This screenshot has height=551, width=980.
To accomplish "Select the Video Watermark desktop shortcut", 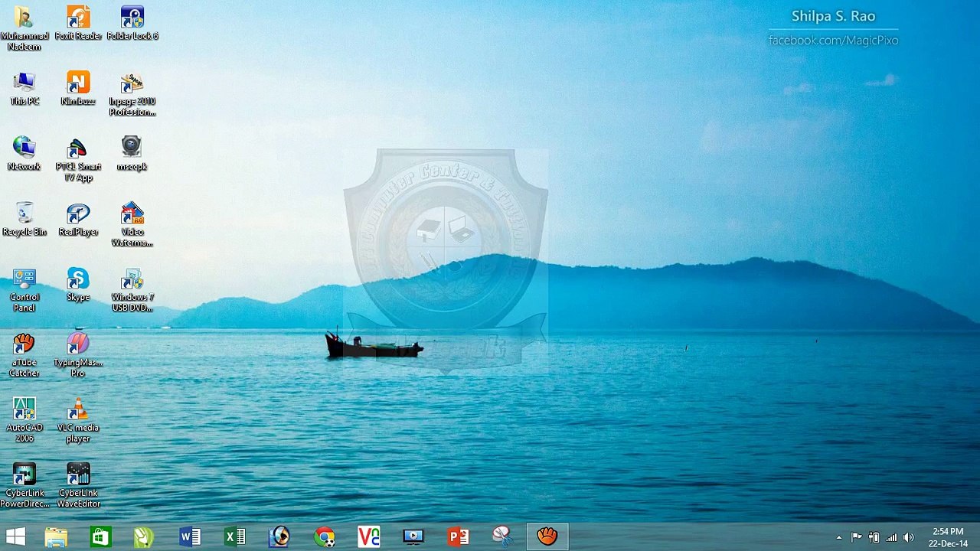I will tap(132, 224).
